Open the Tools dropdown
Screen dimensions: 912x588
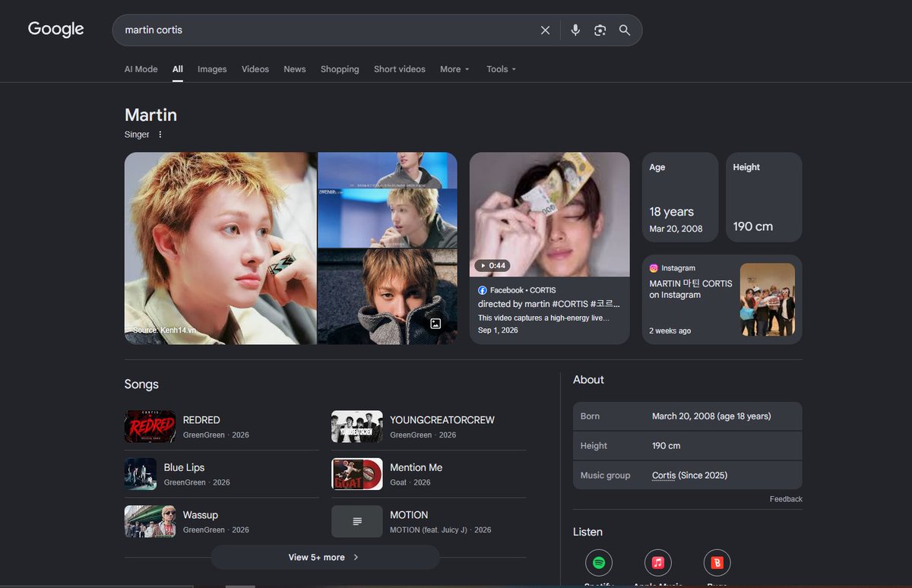pos(501,69)
